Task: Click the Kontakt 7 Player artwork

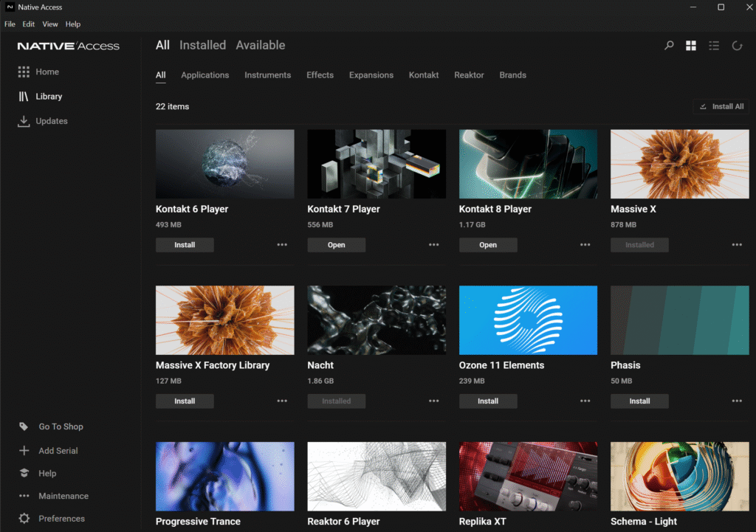Action: 377,164
